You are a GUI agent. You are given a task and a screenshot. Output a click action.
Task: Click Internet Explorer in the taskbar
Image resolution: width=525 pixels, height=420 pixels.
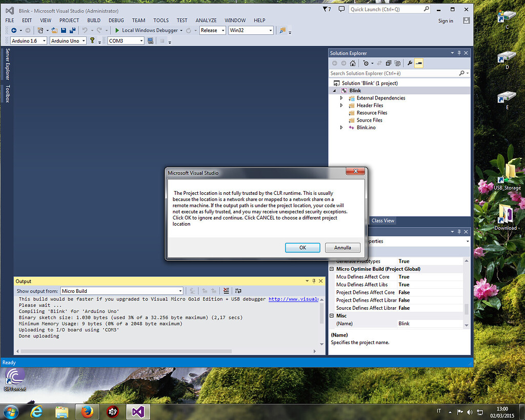point(36,412)
